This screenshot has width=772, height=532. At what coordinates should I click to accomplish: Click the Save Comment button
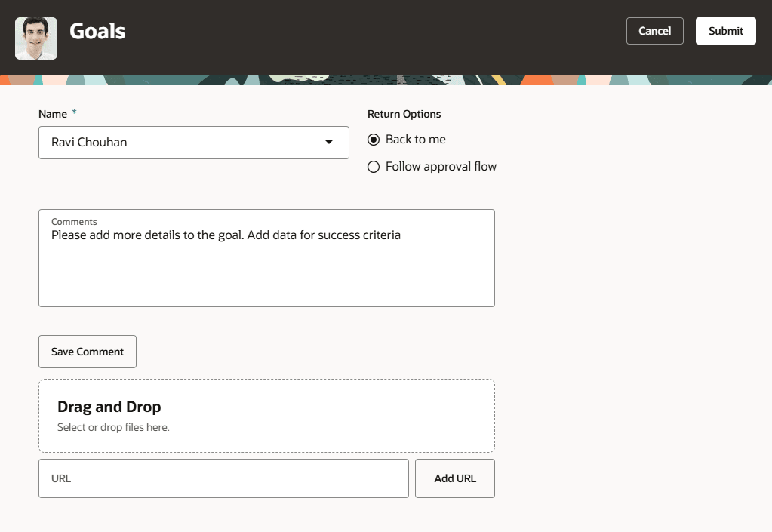click(x=87, y=351)
